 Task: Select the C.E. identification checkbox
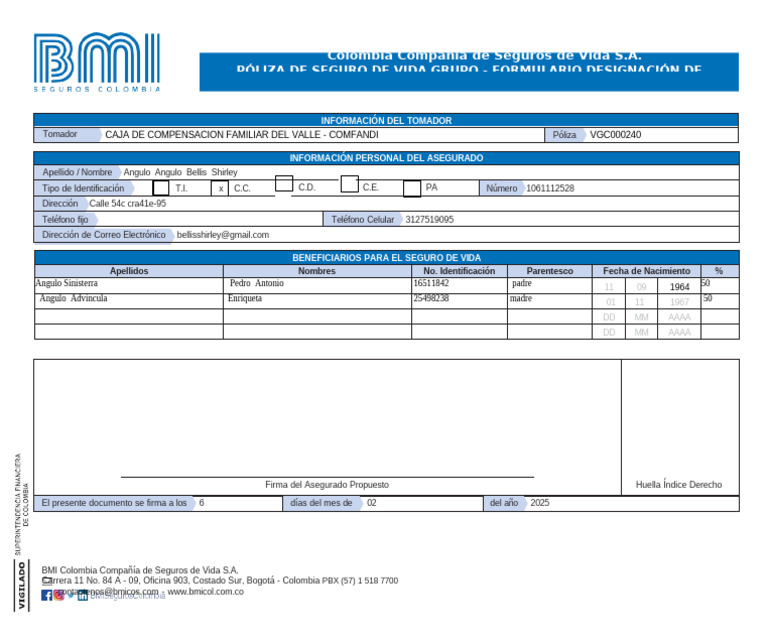pyautogui.click(x=349, y=184)
